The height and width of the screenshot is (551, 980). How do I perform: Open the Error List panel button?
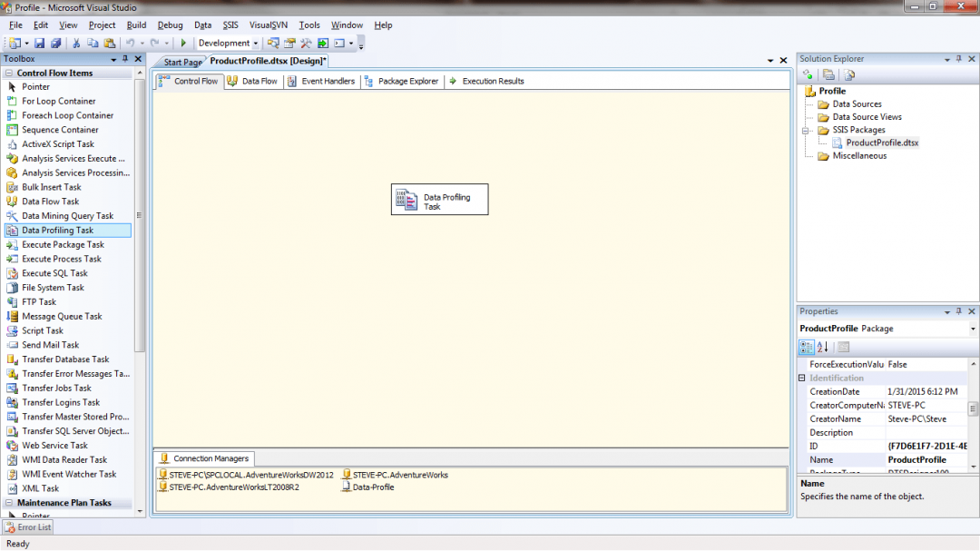point(28,527)
